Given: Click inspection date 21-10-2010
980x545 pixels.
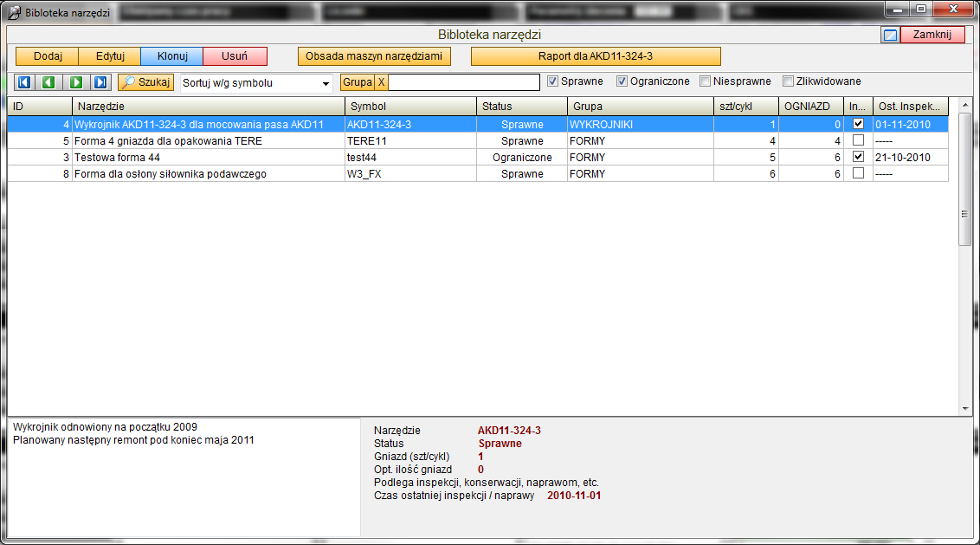Looking at the screenshot, I should pos(911,157).
